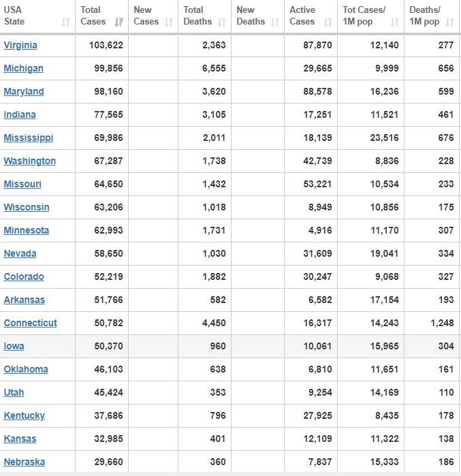
Task: Go to Maryland state page
Action: click(24, 92)
